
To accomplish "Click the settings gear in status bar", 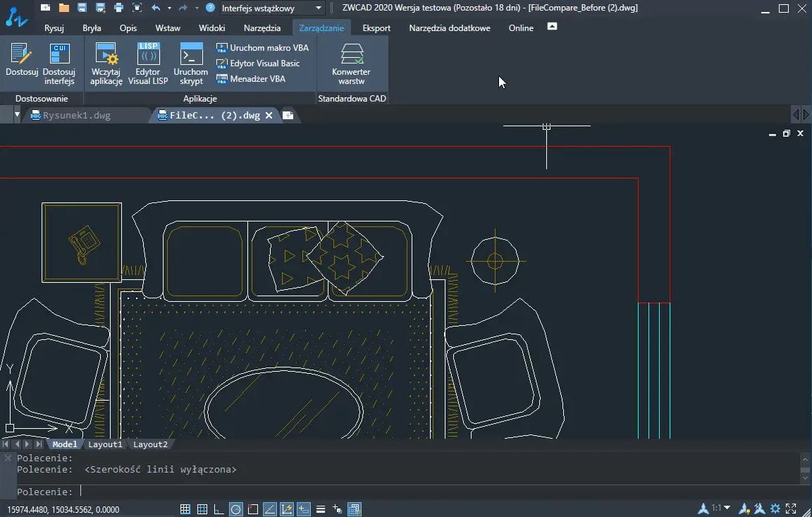I will 775,509.
